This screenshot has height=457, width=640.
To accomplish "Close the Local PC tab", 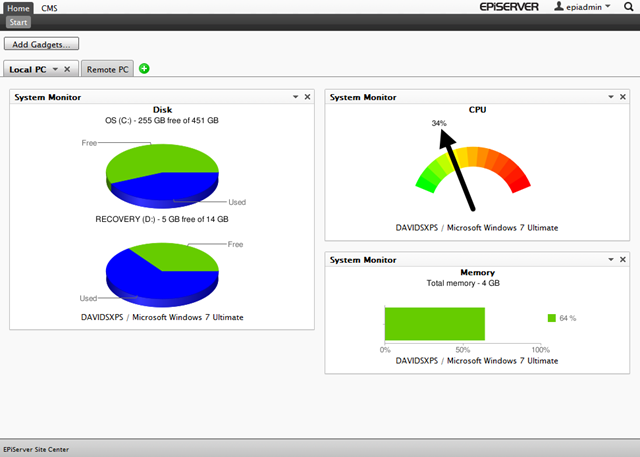I will coord(67,69).
